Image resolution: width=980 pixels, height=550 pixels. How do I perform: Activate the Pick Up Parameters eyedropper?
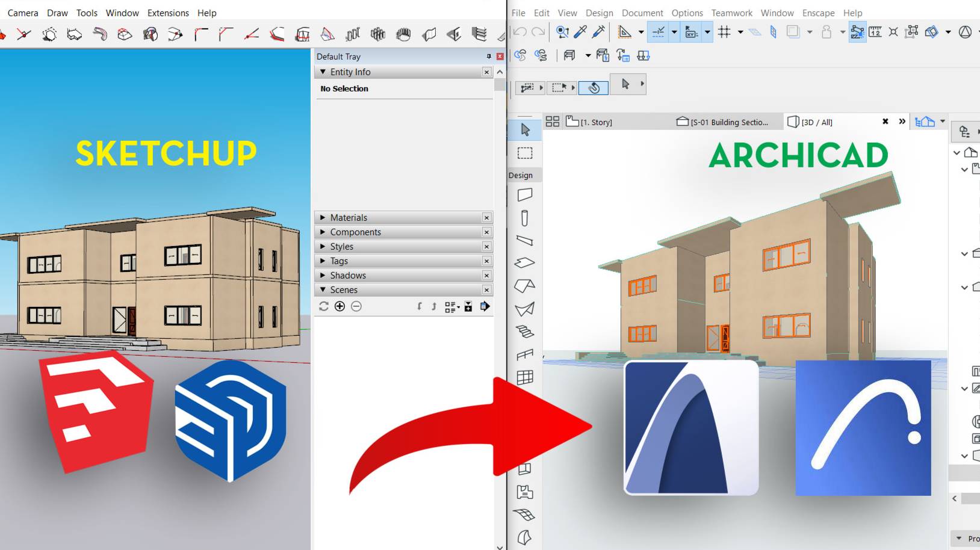click(x=580, y=32)
